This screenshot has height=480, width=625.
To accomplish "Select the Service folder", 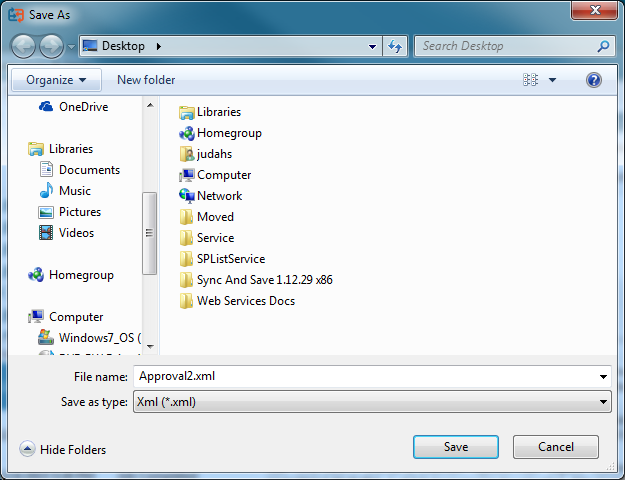I will tap(207, 238).
